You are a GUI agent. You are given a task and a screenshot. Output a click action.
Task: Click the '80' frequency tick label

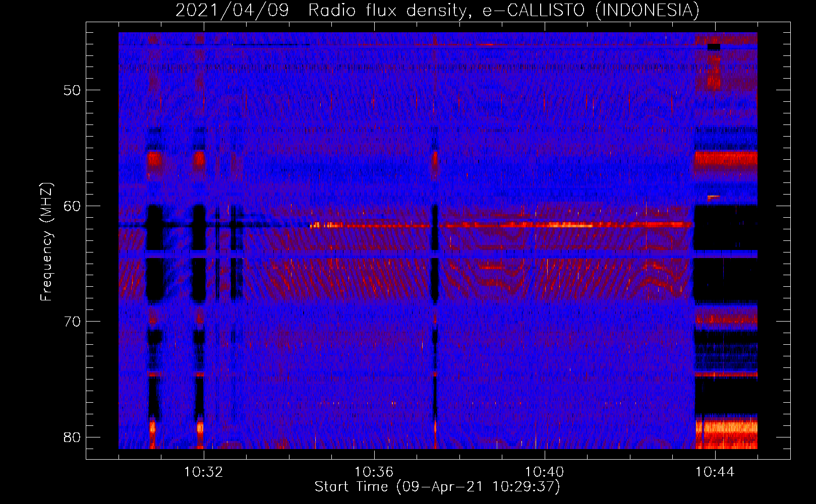coord(72,437)
